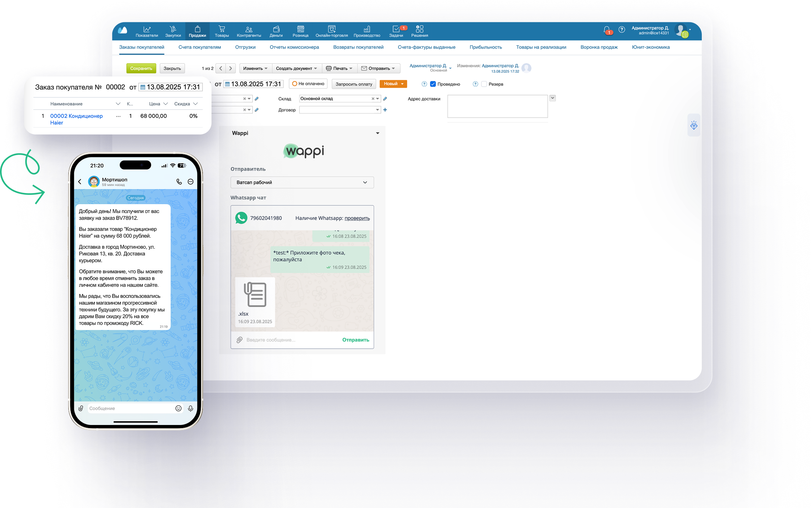Toggle the Не оплачено payment status
812x508 pixels.
(308, 84)
